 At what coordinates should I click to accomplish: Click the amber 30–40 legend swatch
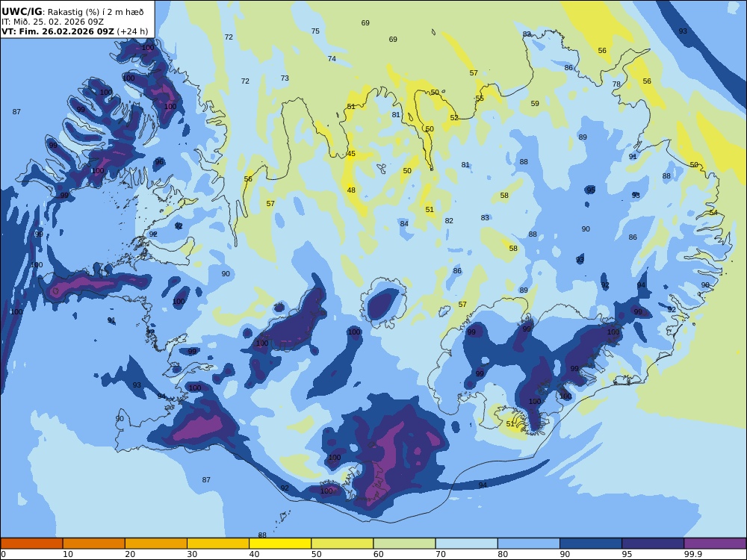218,544
